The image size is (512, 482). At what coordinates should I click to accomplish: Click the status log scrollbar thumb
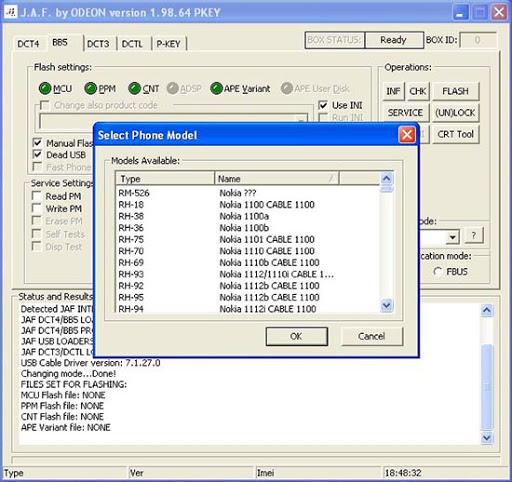tap(487, 387)
